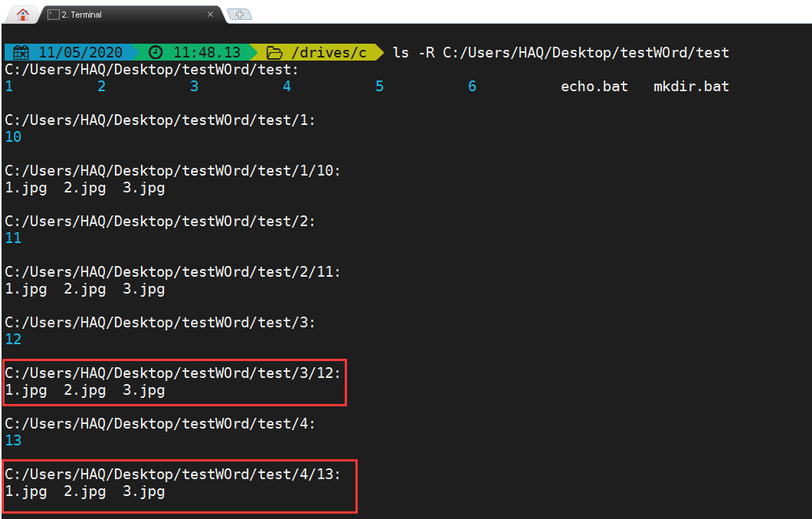Select the /drives/c path in prompt

click(x=329, y=52)
